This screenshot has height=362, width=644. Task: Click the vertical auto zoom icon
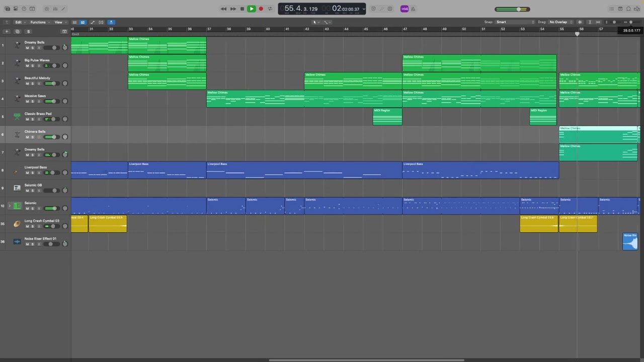click(590, 22)
